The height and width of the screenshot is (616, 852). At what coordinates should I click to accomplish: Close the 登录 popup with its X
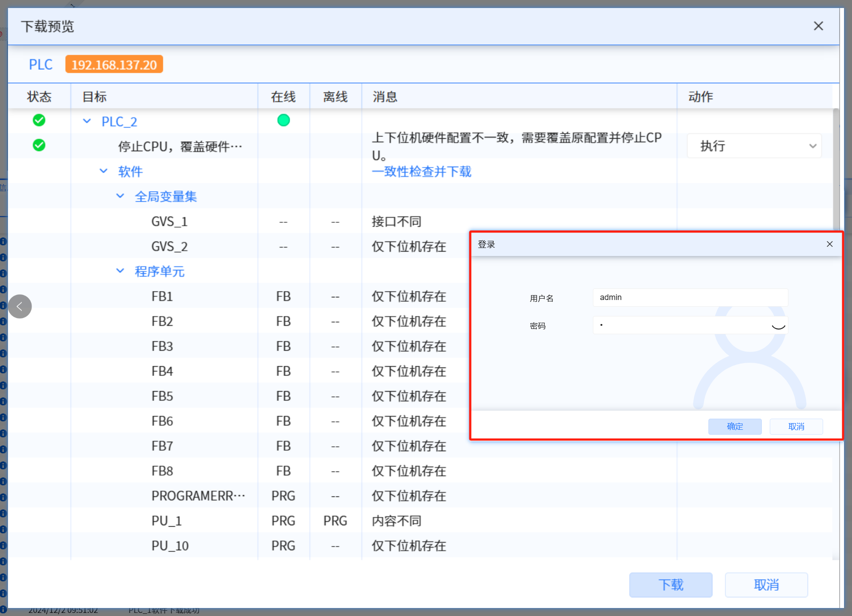pos(829,244)
